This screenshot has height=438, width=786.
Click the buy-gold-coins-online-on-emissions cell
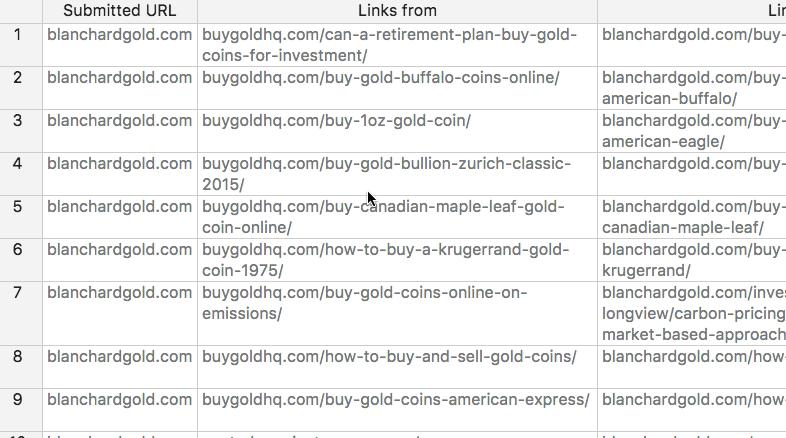(x=398, y=313)
